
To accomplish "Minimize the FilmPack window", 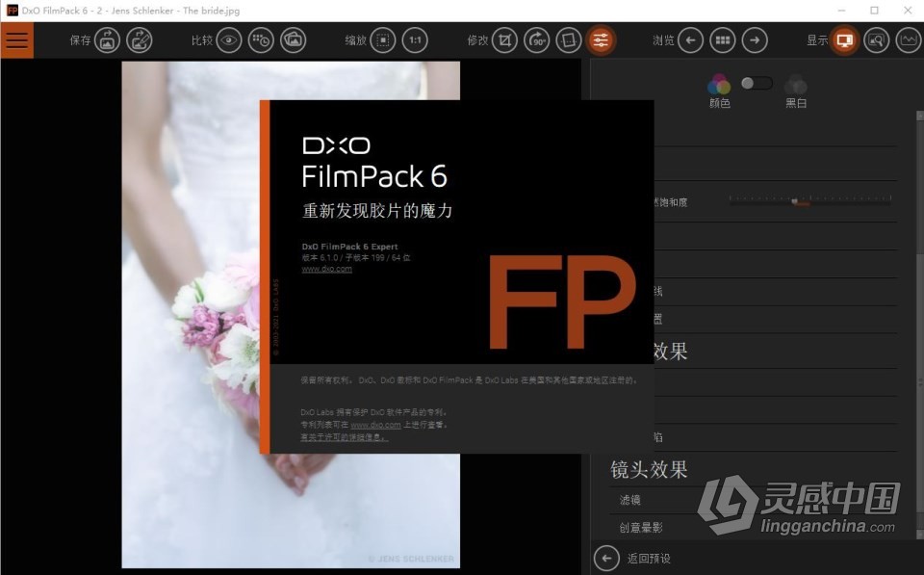I will 842,11.
